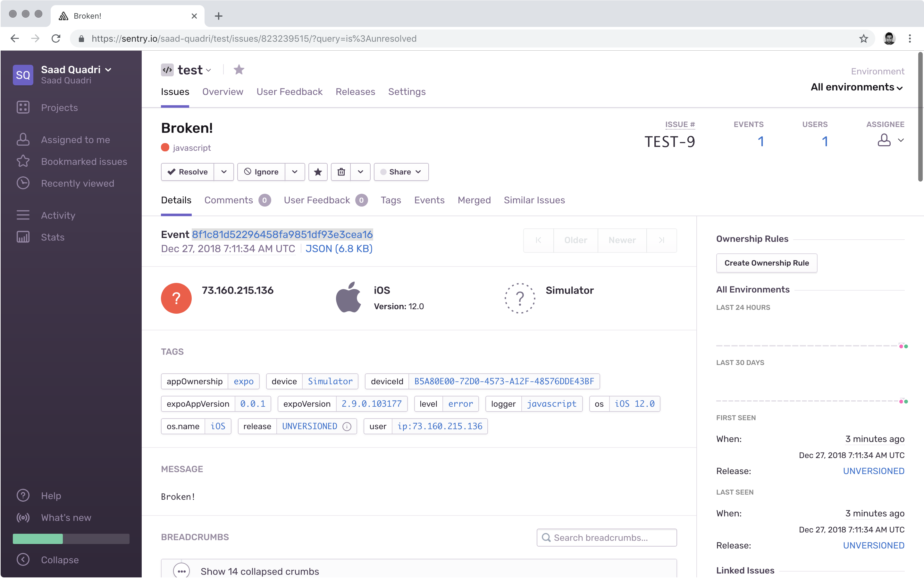Viewport: 924px width, 578px height.
Task: Select the Activity sidebar icon
Action: pos(23,215)
